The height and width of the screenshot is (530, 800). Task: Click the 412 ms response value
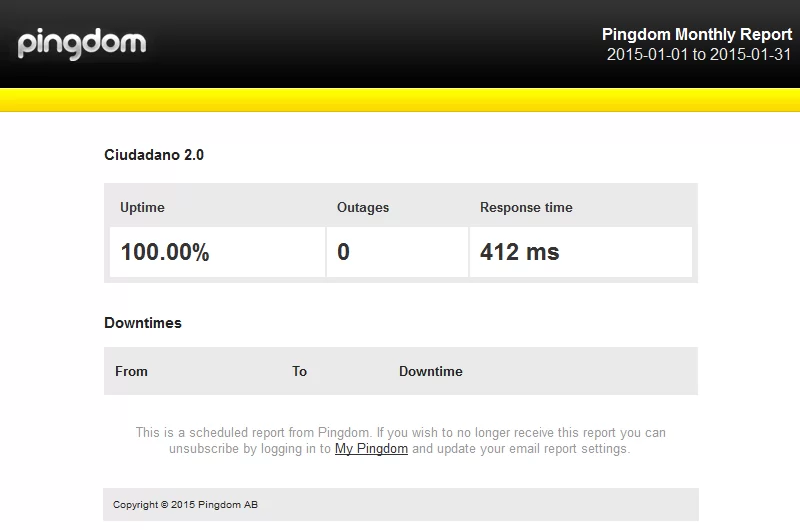[519, 252]
